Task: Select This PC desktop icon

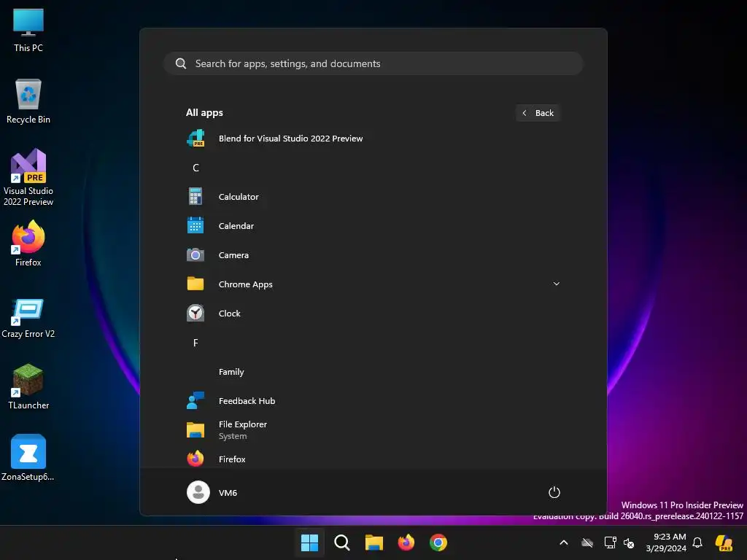Action: click(28, 30)
